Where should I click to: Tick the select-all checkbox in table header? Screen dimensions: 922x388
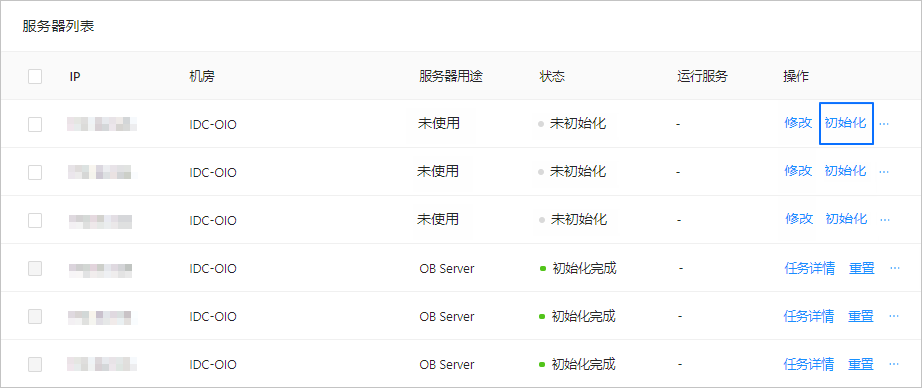pos(35,76)
